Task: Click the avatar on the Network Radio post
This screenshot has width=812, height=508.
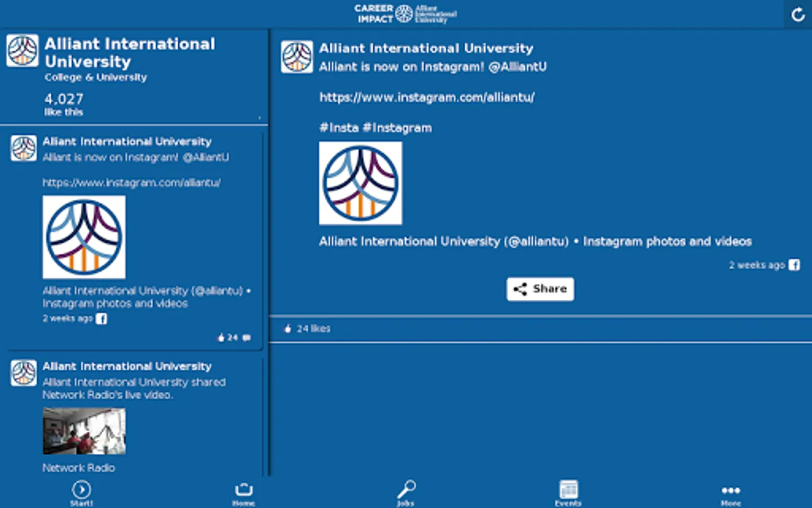Action: [x=24, y=373]
